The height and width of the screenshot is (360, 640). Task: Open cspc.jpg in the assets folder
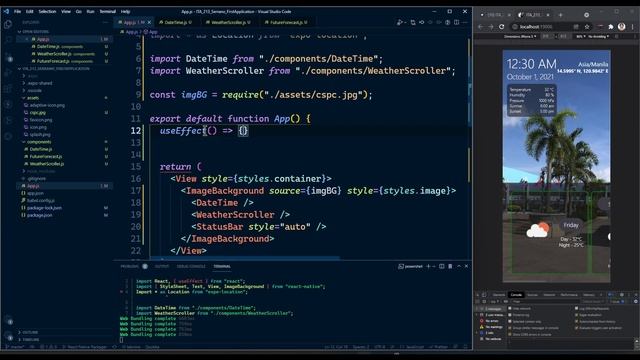pos(38,113)
